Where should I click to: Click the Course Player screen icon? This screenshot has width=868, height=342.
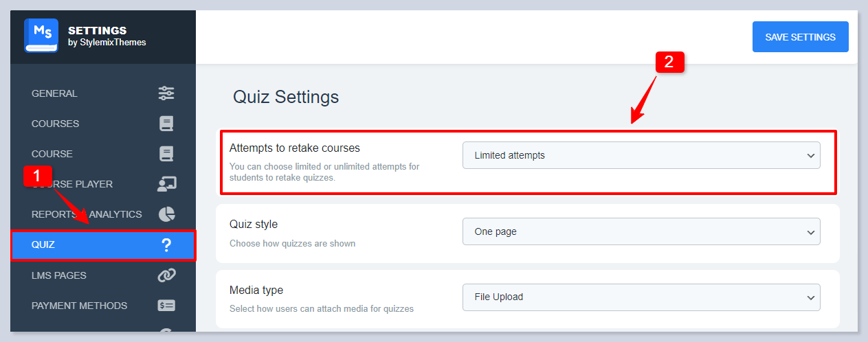pyautogui.click(x=166, y=184)
